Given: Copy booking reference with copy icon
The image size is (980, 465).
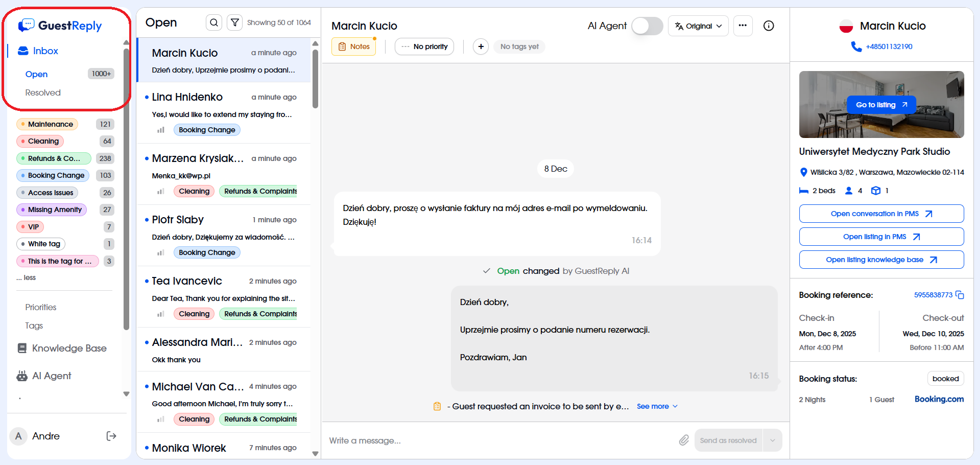Looking at the screenshot, I should point(960,295).
